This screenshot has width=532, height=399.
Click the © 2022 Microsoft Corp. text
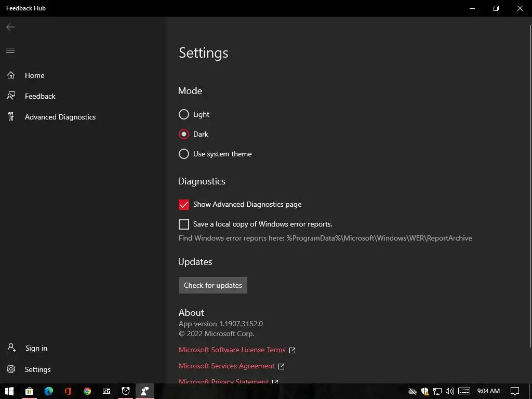[217, 334]
